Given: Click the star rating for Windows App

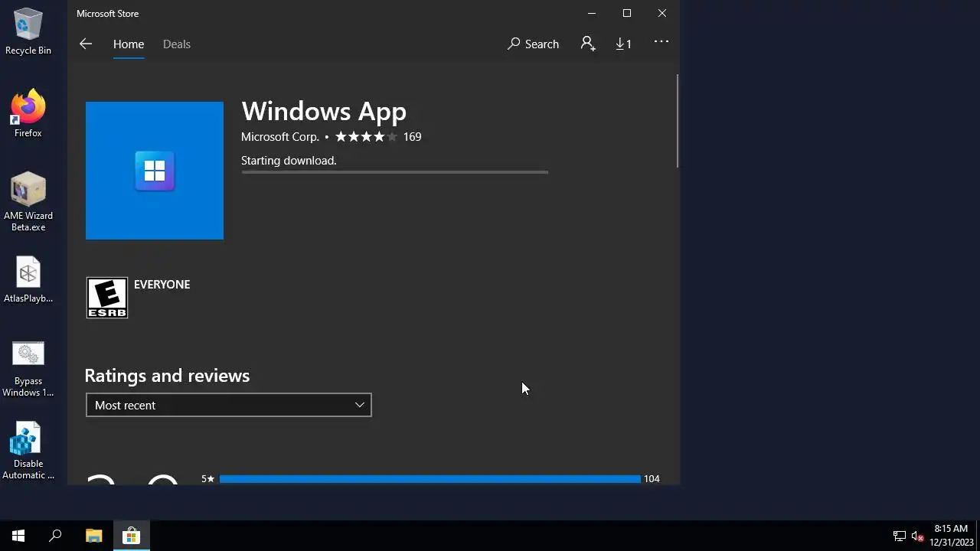Looking at the screenshot, I should (366, 137).
